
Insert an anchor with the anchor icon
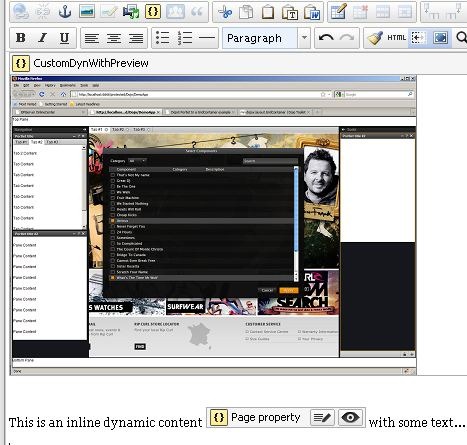[x=65, y=12]
